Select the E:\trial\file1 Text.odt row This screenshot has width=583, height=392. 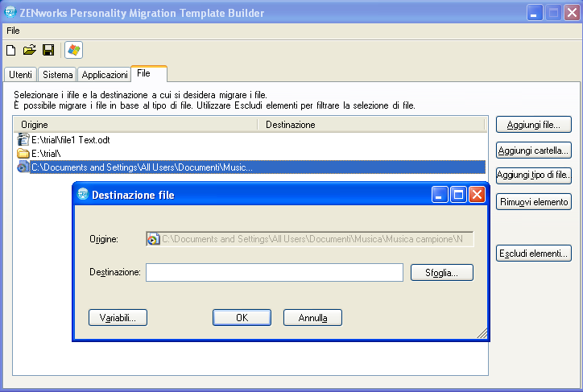tap(251, 140)
